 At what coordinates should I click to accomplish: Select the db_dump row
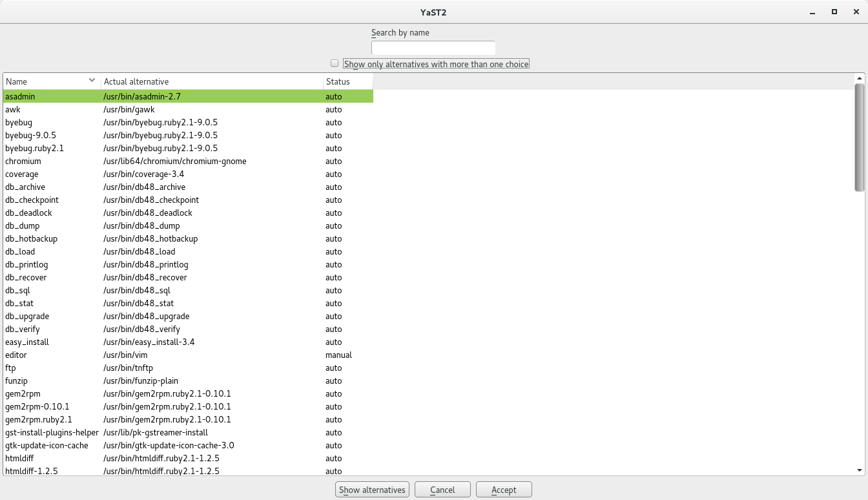click(188, 225)
